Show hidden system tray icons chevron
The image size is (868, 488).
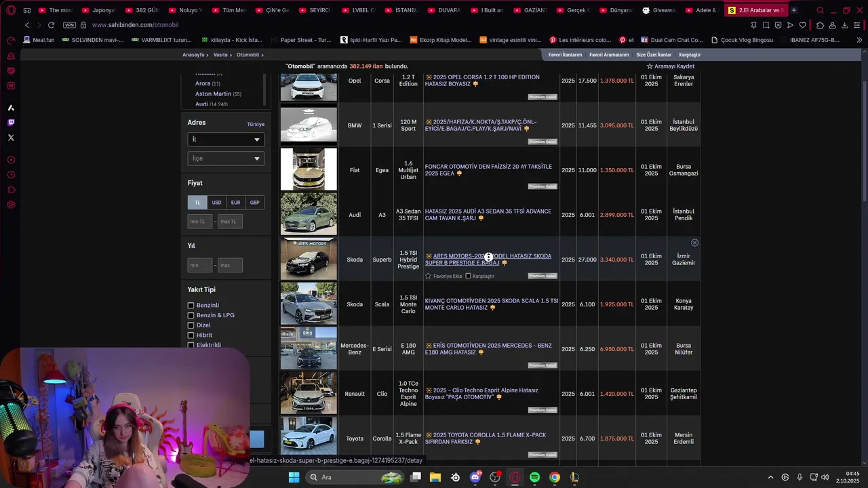click(x=770, y=477)
